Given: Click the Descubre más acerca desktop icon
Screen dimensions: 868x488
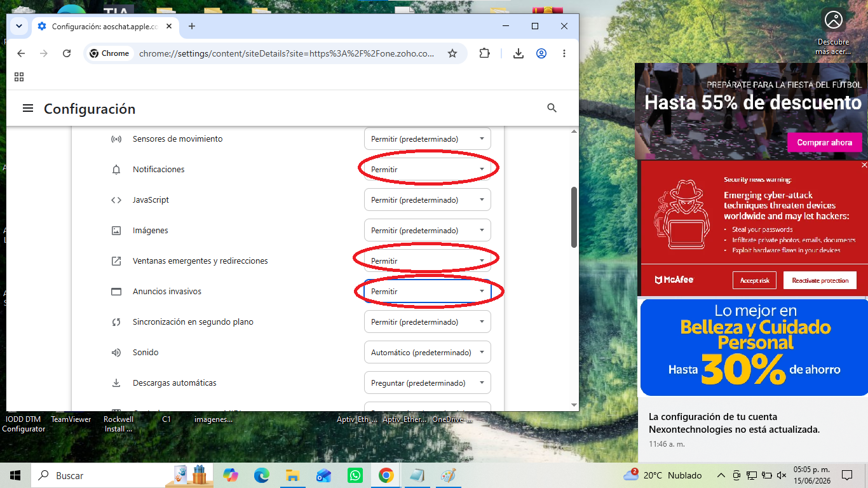Looking at the screenshot, I should 833,32.
